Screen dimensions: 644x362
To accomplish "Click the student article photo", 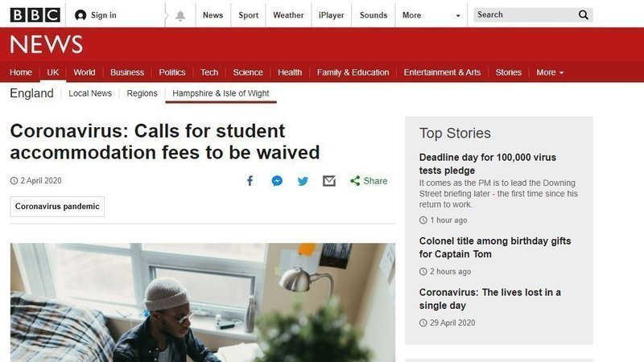I will (203, 302).
